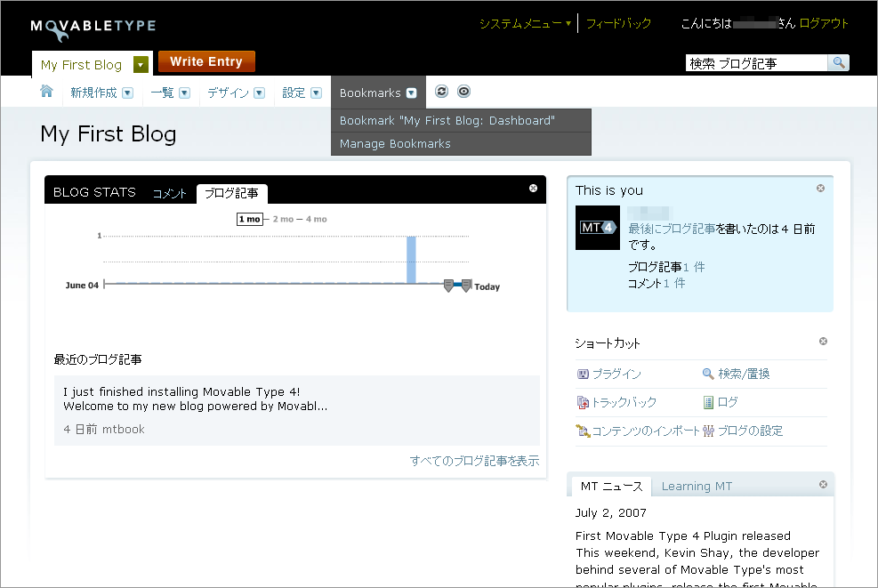The image size is (878, 588).
Task: Open the ログ shortcut link
Action: click(728, 402)
